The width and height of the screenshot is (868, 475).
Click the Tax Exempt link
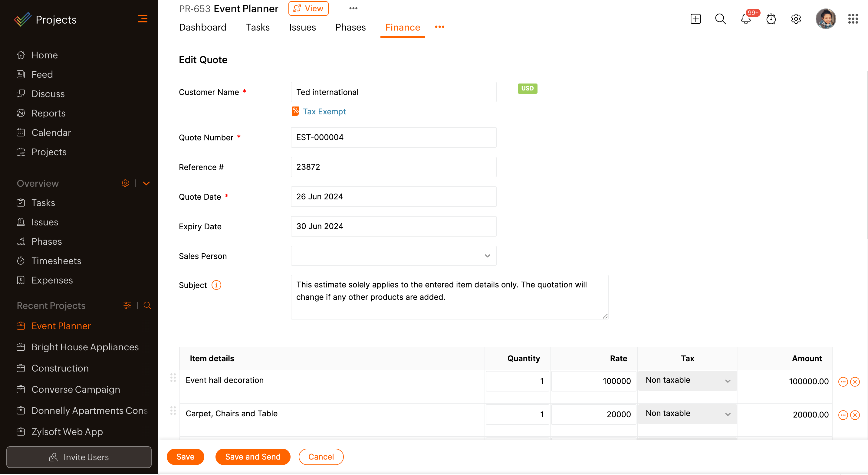324,112
